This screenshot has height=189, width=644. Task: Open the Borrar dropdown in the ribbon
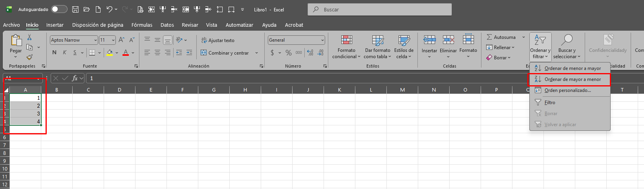(499, 58)
